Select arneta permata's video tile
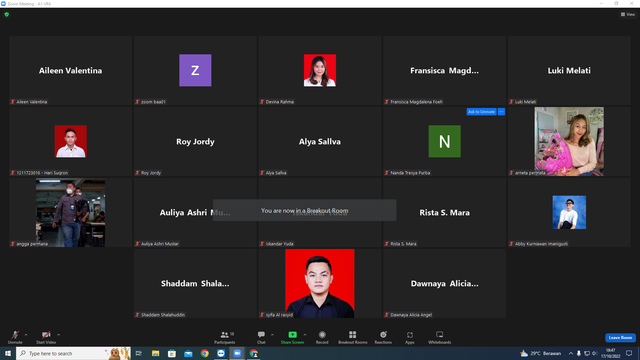The height and width of the screenshot is (360, 640). coord(569,141)
